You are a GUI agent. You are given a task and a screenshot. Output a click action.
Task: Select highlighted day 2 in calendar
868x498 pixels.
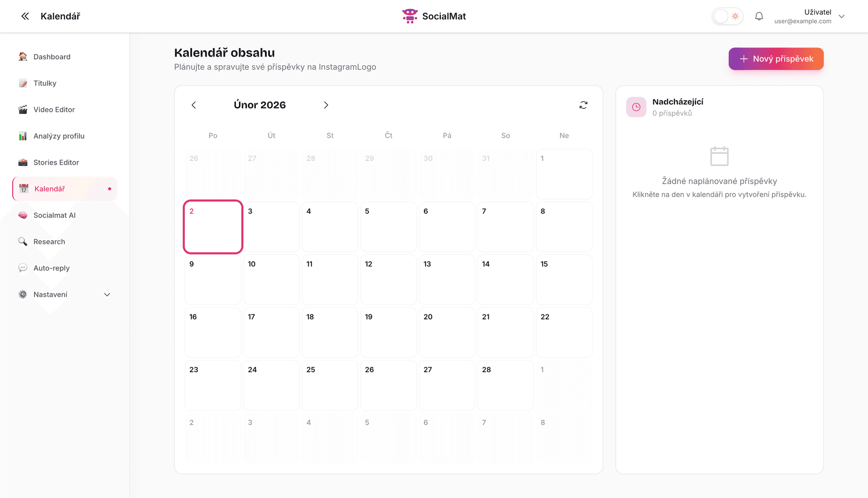pos(213,227)
